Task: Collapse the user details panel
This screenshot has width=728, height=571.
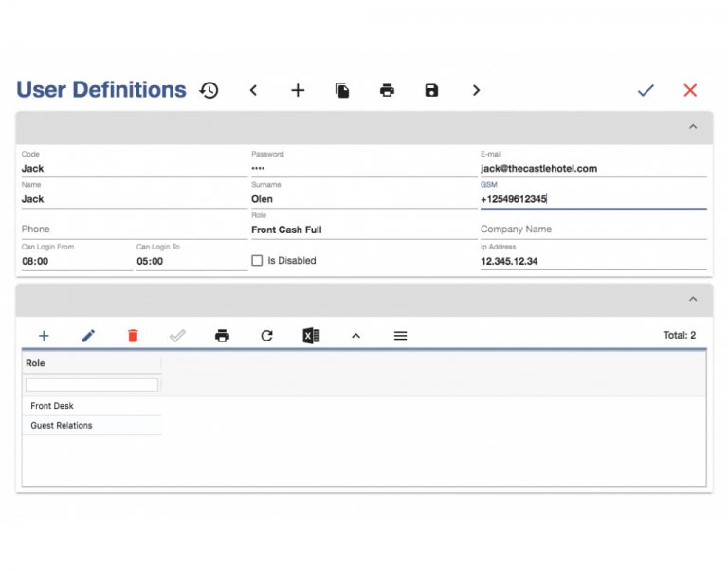Action: (693, 127)
